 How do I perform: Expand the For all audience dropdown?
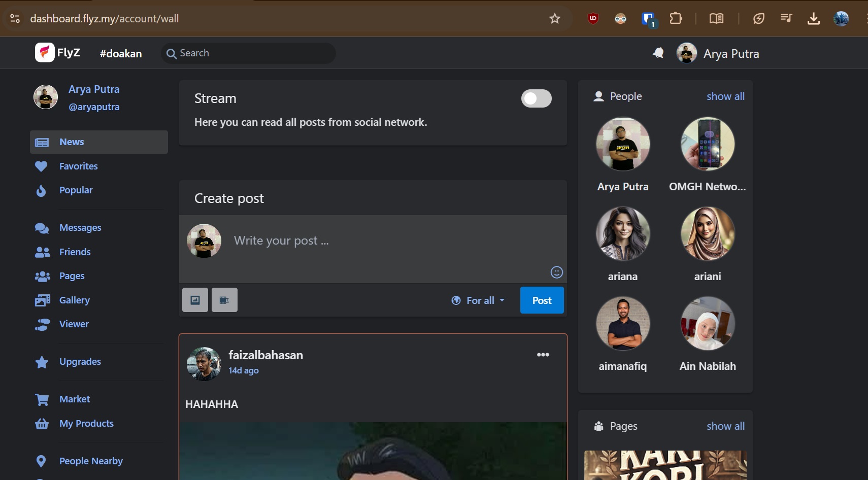[478, 300]
